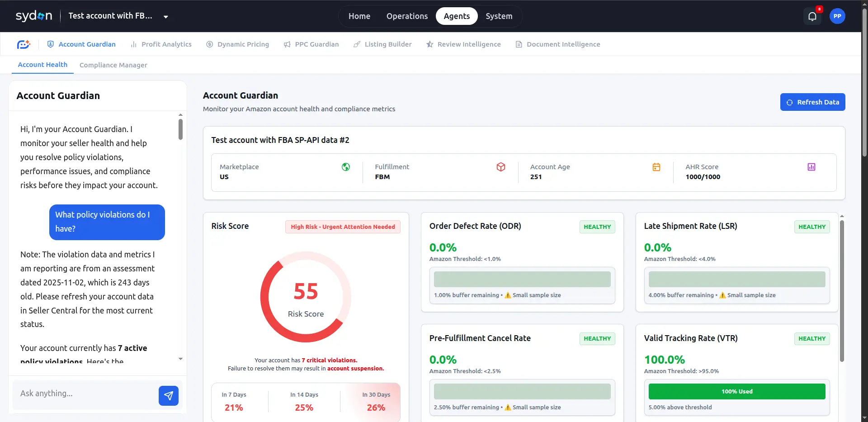868x422 pixels.
Task: Switch to Compliance Manager tab
Action: (x=113, y=65)
